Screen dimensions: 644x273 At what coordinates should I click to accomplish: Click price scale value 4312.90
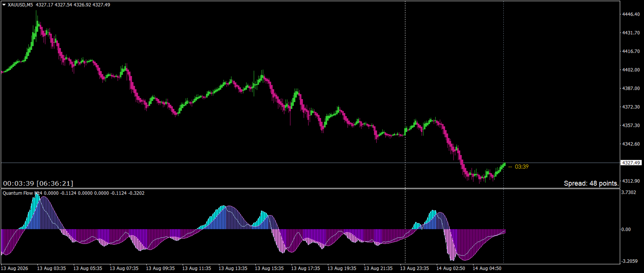click(631, 181)
